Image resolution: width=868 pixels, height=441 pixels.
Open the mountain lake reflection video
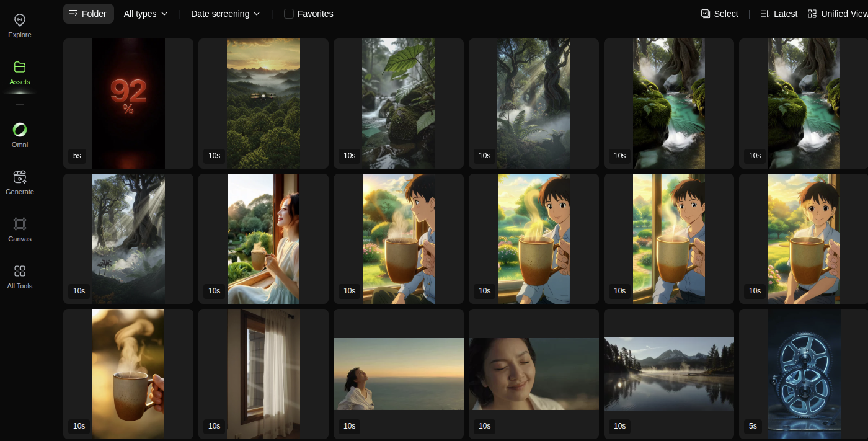point(668,374)
